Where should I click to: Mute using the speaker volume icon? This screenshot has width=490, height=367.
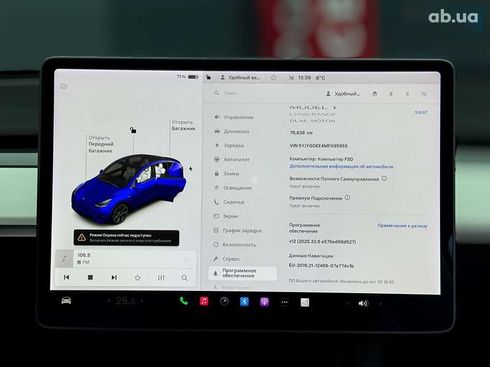pyautogui.click(x=363, y=303)
